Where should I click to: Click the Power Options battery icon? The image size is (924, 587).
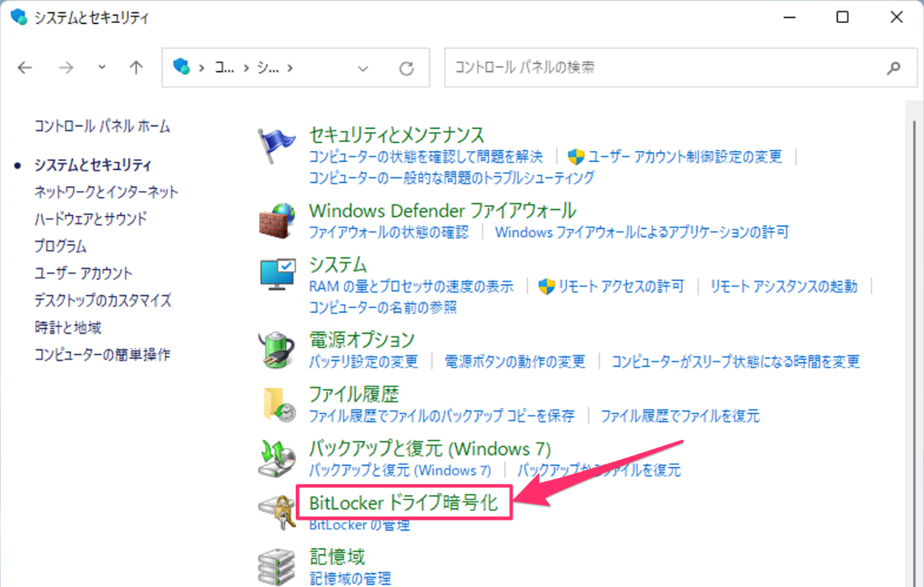(x=276, y=350)
